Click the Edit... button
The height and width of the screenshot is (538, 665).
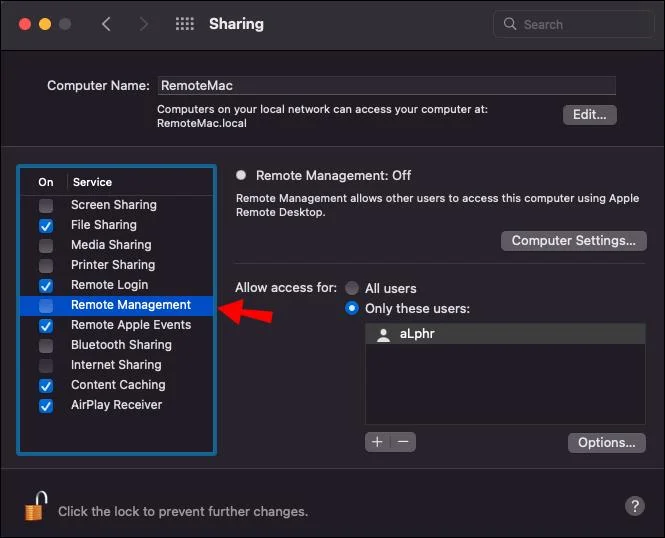coord(589,115)
